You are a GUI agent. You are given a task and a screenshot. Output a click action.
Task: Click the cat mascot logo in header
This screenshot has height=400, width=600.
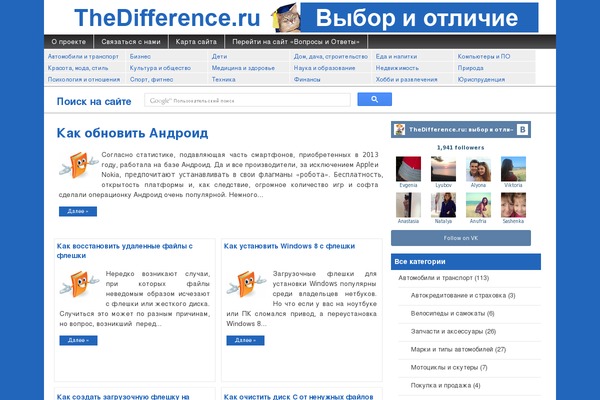click(x=285, y=18)
